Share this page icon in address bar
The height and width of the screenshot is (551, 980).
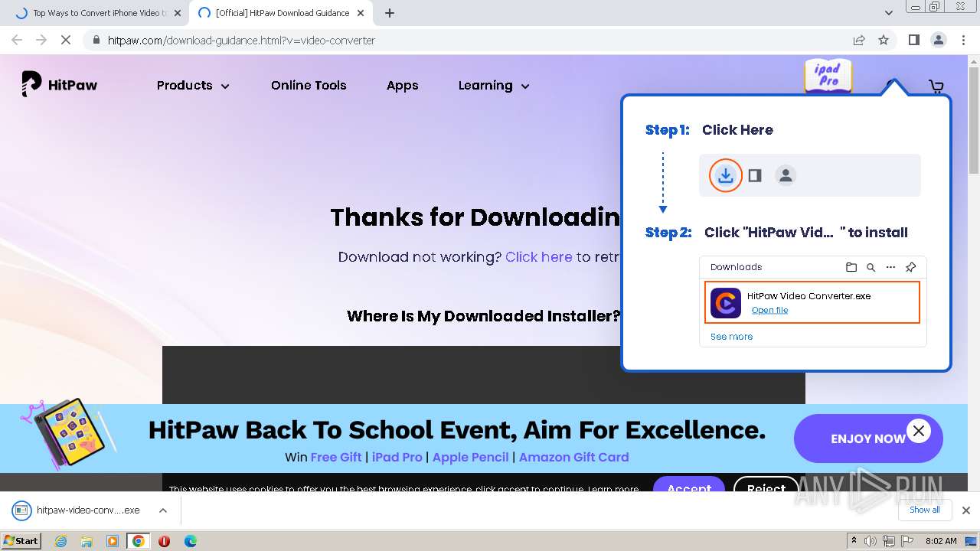[859, 40]
